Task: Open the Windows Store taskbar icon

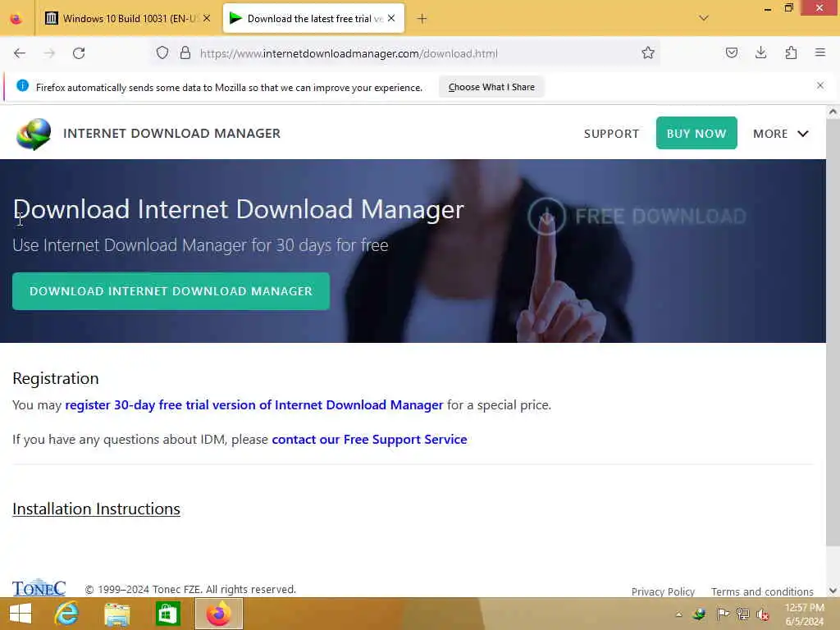Action: click(167, 614)
